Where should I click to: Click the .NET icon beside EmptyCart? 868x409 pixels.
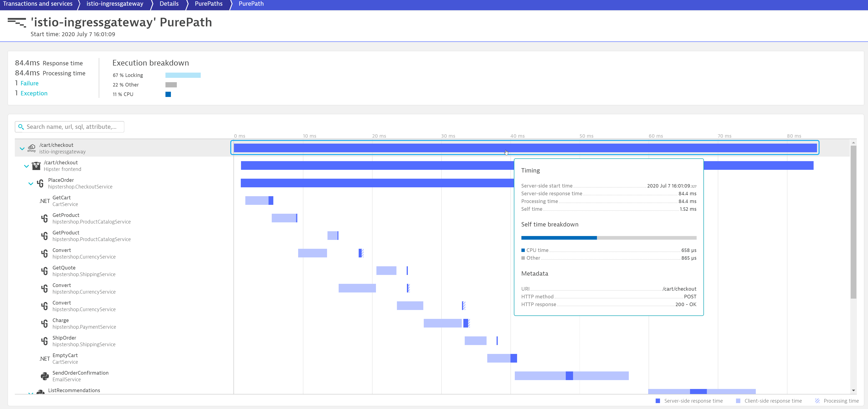tap(44, 359)
